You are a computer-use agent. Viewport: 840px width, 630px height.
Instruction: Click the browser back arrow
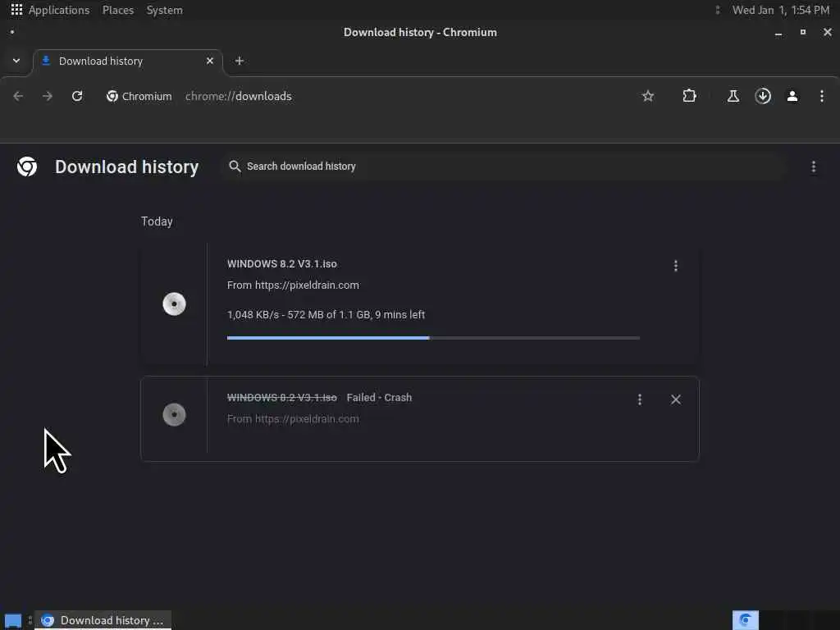point(18,96)
